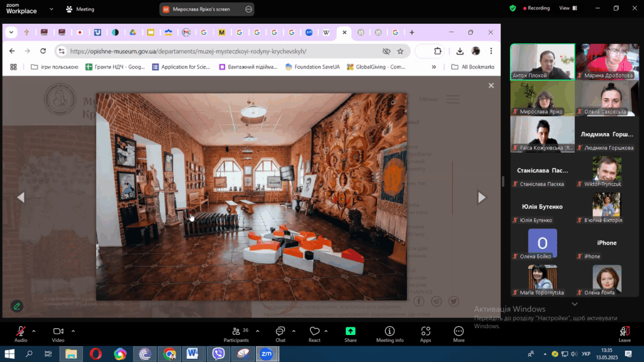Select the Meeting tab in Zoom header

[80, 9]
